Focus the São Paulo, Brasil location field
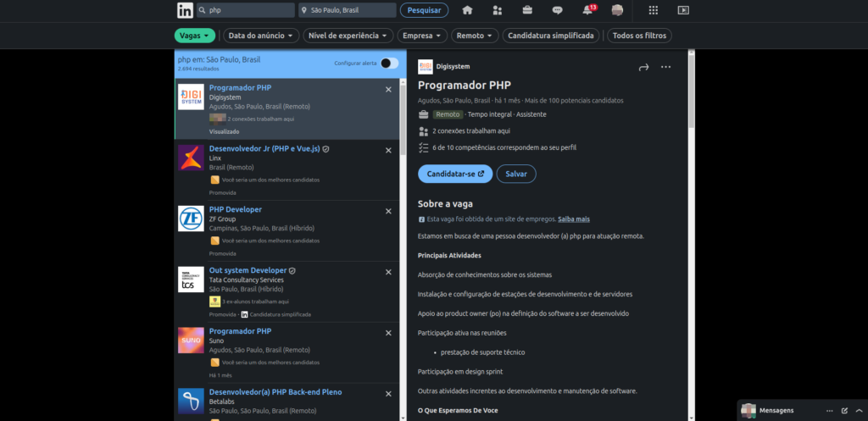This screenshot has height=421, width=868. click(347, 10)
